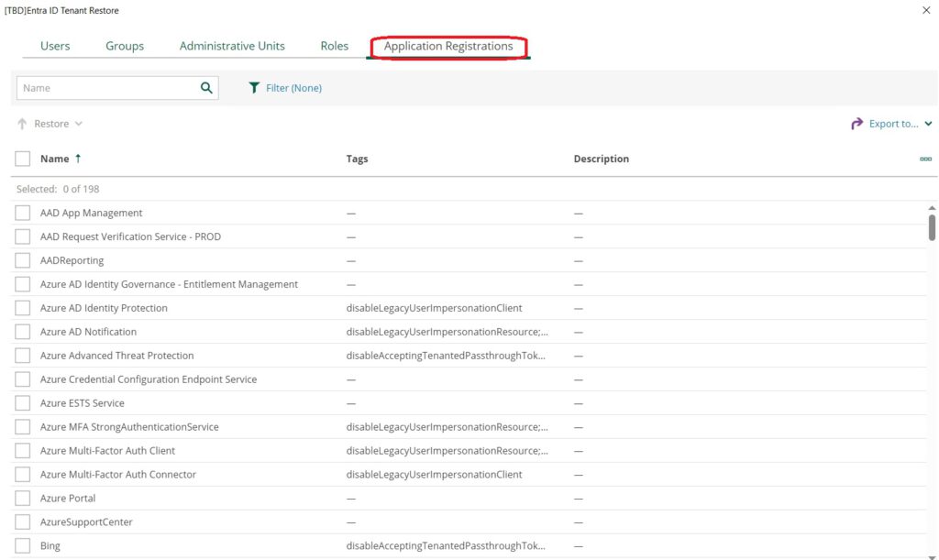Viewport: 939px width, 560px height.
Task: Click Azure Multi-Factor Auth Client name
Action: [x=108, y=451]
